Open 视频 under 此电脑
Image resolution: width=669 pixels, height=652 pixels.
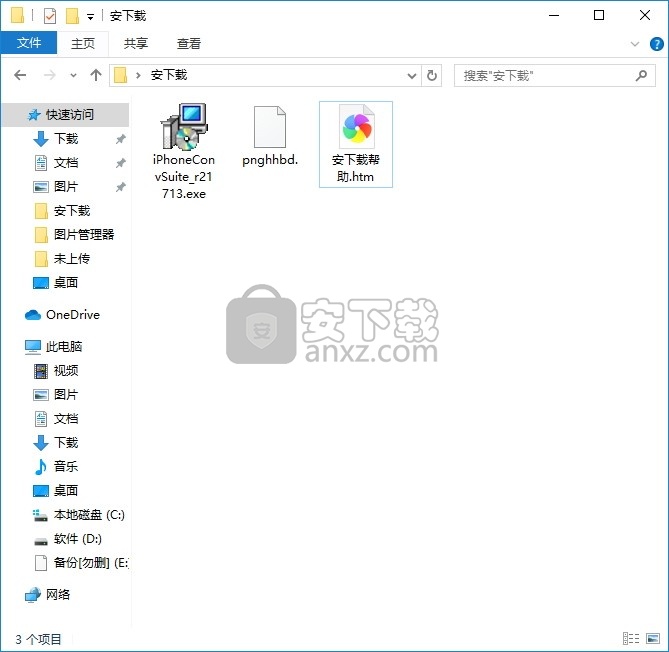[x=65, y=370]
